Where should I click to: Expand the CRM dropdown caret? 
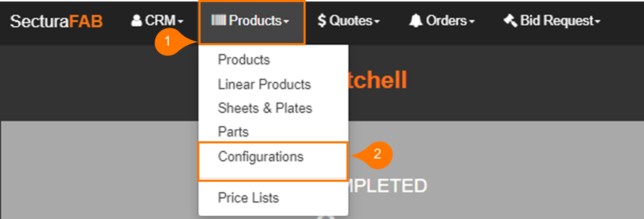click(180, 22)
